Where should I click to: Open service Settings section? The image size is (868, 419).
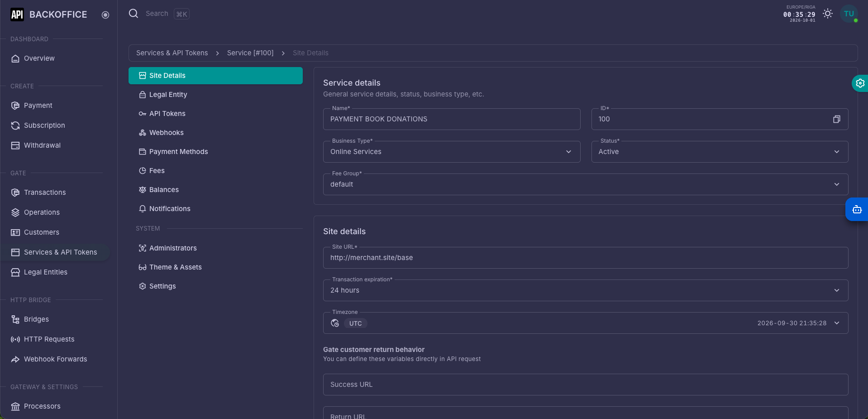point(215,286)
